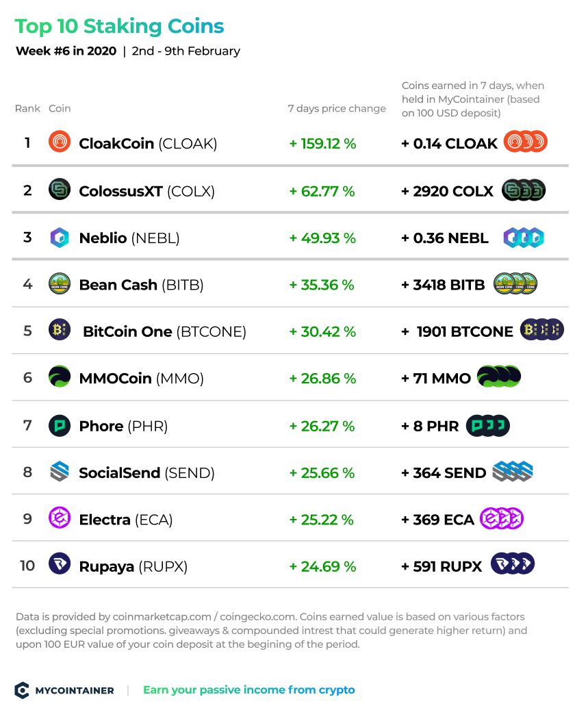
Task: Select the Electra purple logo icon
Action: (60, 518)
